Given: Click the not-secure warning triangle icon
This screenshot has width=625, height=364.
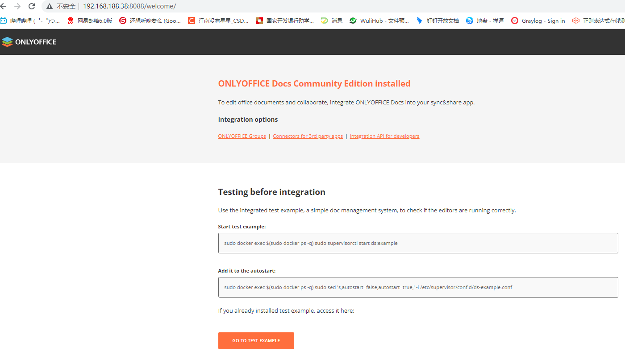Looking at the screenshot, I should pyautogui.click(x=50, y=6).
